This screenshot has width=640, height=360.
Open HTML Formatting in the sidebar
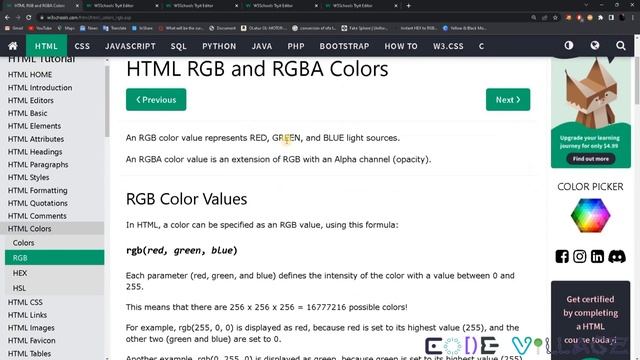coord(38,190)
